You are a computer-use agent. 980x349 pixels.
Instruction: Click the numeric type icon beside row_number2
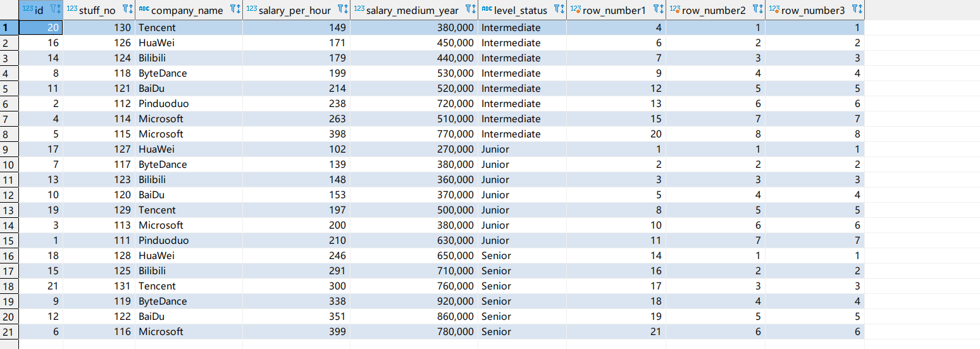[675, 9]
